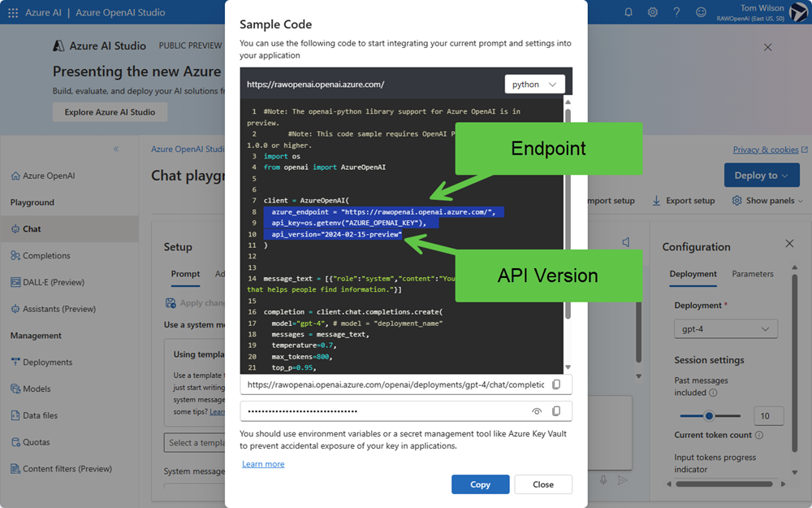Open Privacy & cookies link
The width and height of the screenshot is (812, 508).
pyautogui.click(x=766, y=150)
